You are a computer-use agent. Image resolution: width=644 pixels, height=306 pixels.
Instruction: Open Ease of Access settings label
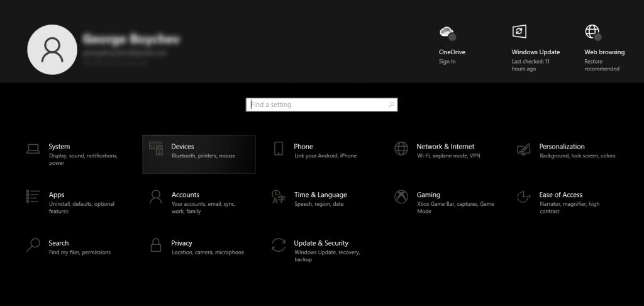561,195
